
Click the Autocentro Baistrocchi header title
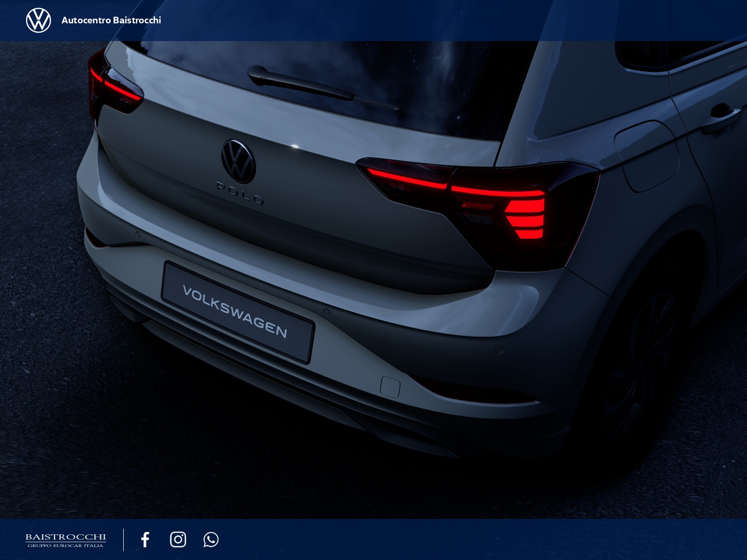coord(111,20)
